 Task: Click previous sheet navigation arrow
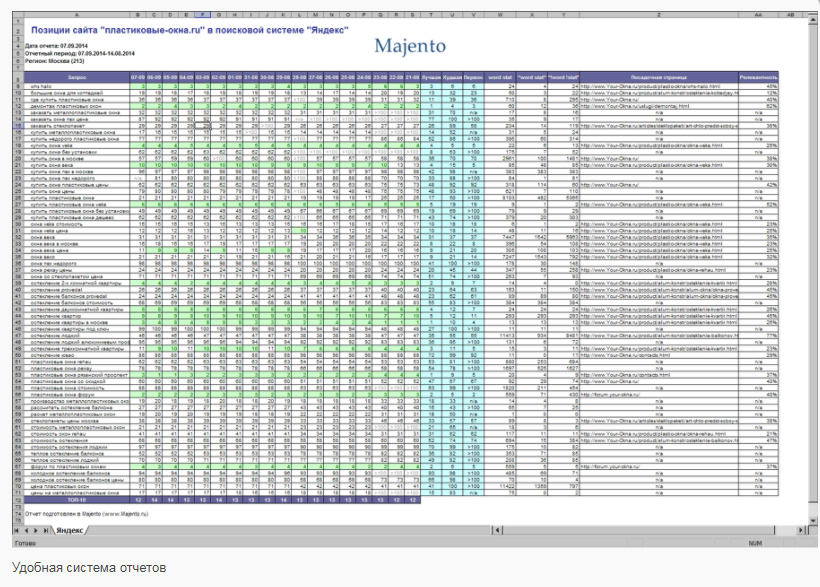click(x=27, y=529)
